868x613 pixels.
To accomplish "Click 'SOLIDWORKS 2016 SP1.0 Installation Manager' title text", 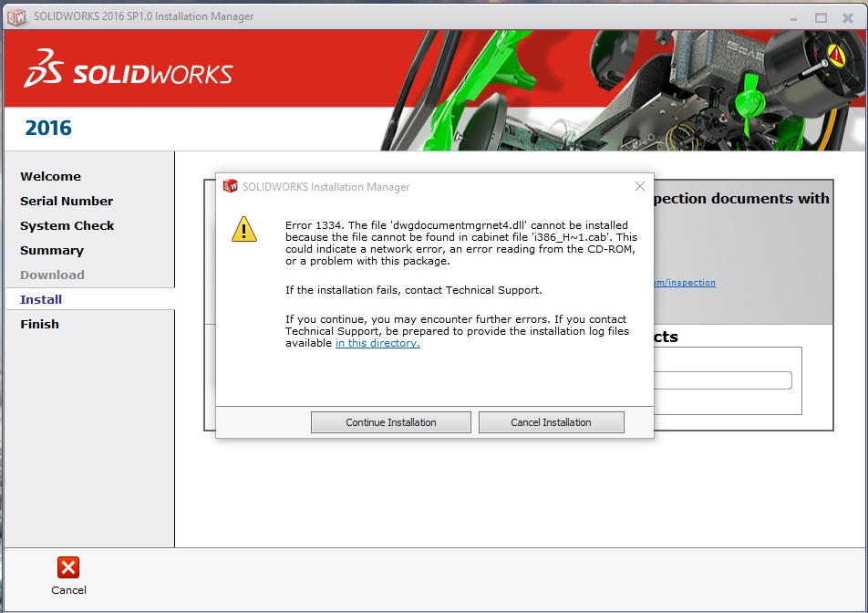I will 143,16.
